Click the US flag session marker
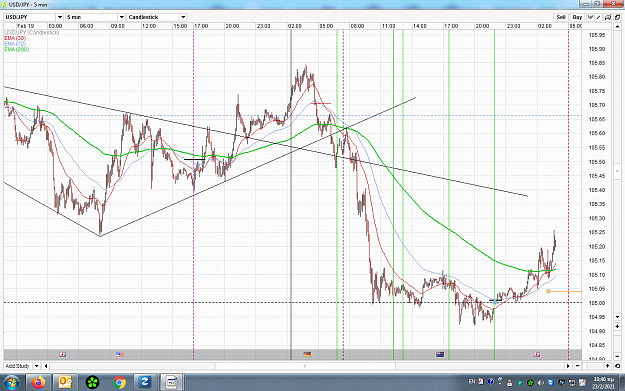625x391 pixels. [120, 354]
